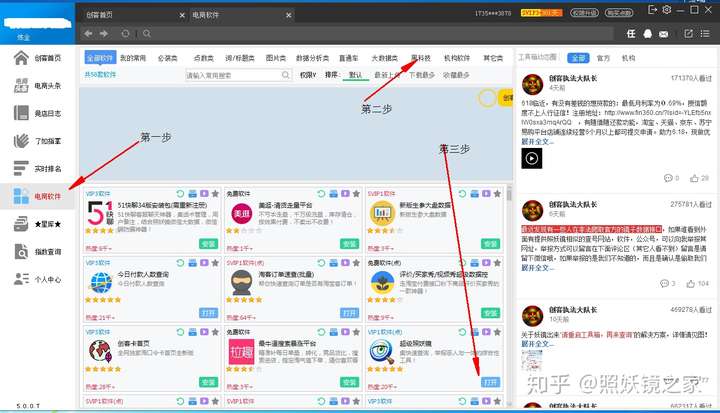
Task: Select the 全部软件 category tab
Action: 100,58
